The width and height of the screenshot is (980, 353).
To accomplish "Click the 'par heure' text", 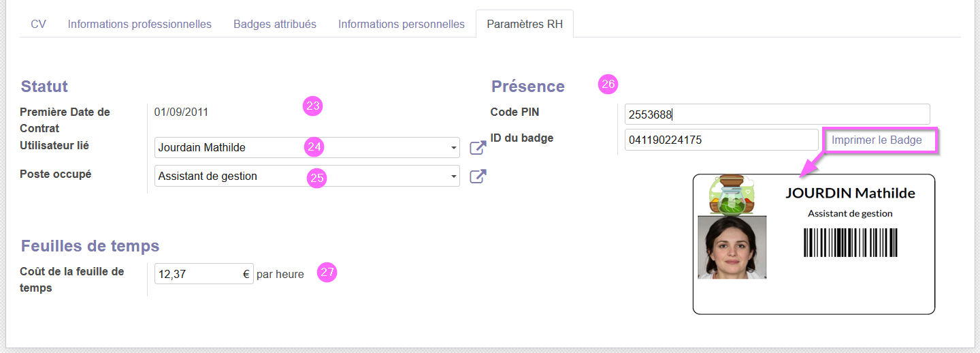I will click(280, 275).
